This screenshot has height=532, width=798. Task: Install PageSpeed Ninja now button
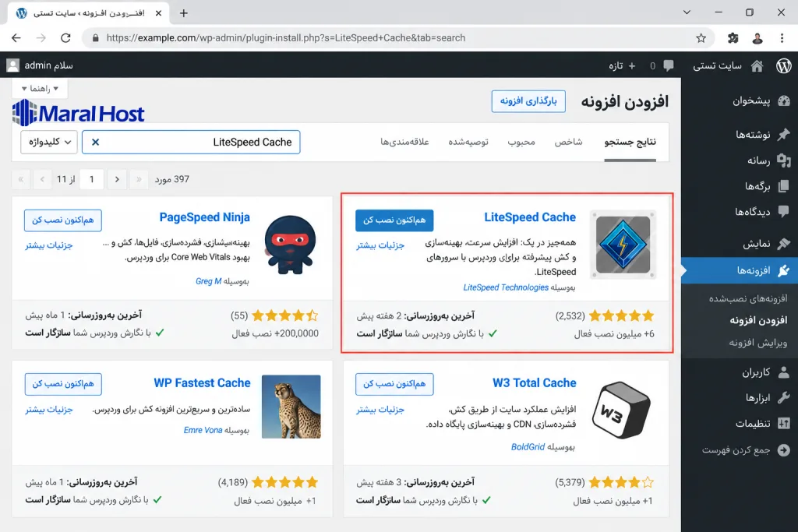[x=62, y=220]
